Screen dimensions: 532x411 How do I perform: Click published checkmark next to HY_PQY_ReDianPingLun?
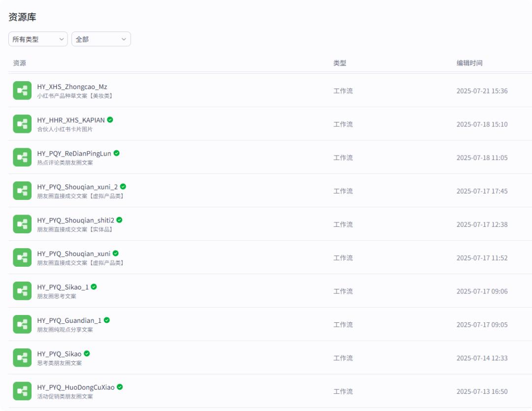pyautogui.click(x=116, y=153)
